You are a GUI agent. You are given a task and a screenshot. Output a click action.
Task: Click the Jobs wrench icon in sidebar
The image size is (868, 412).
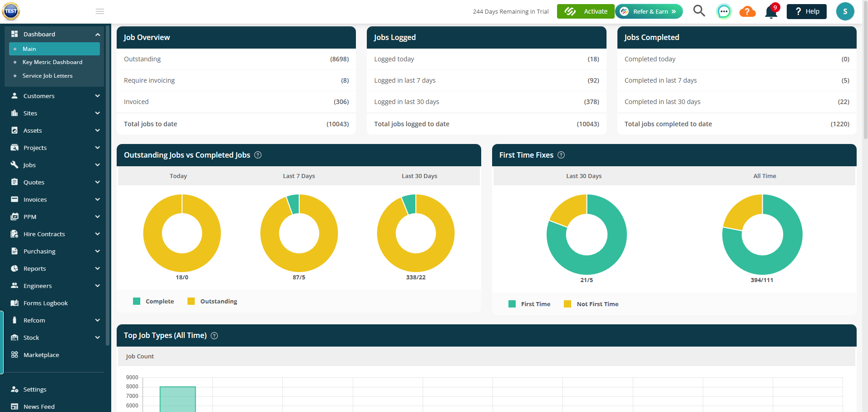pyautogui.click(x=15, y=165)
